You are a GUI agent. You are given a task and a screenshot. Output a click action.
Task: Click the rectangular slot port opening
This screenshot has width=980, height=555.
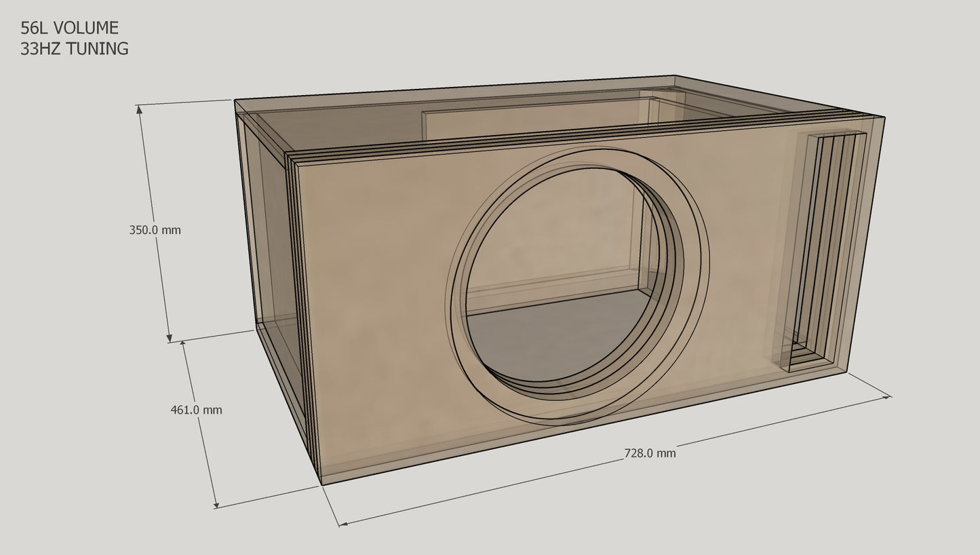pyautogui.click(x=824, y=252)
